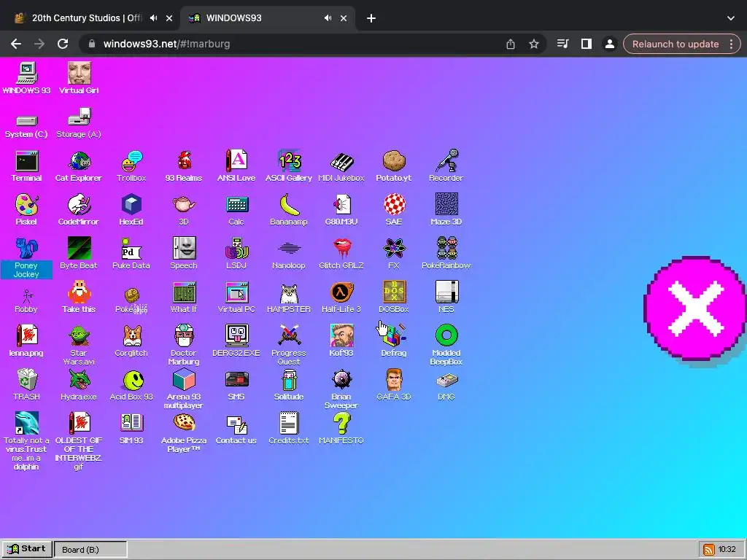
Task: Open G80.M3U playlist file icon
Action: (x=341, y=210)
